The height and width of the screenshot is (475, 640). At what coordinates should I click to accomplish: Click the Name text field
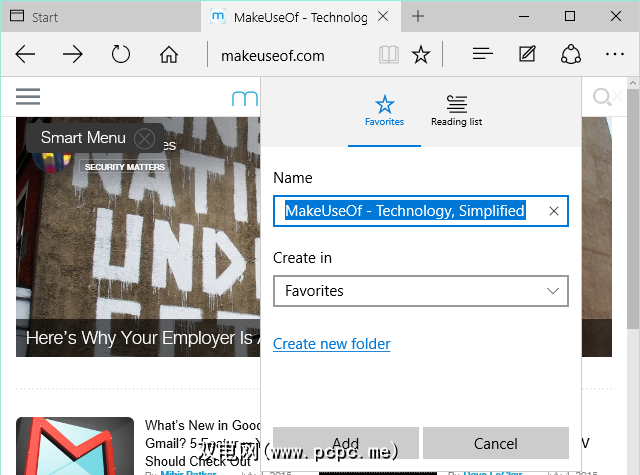(420, 211)
